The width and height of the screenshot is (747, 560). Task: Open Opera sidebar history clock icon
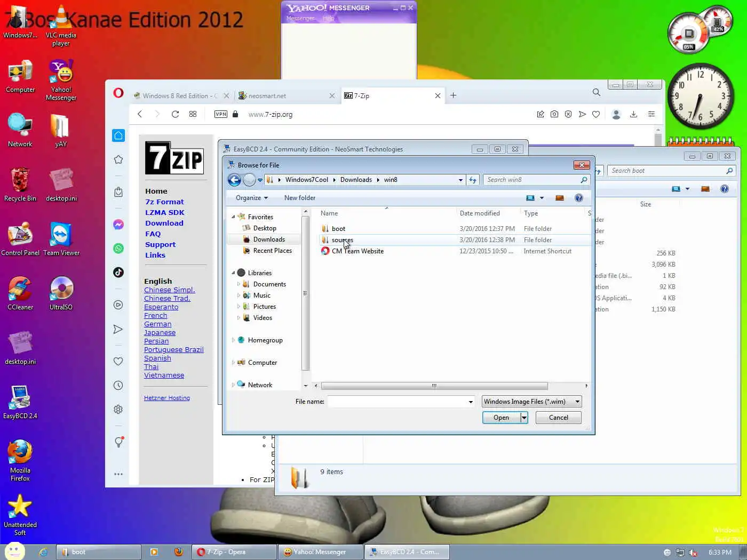(118, 385)
